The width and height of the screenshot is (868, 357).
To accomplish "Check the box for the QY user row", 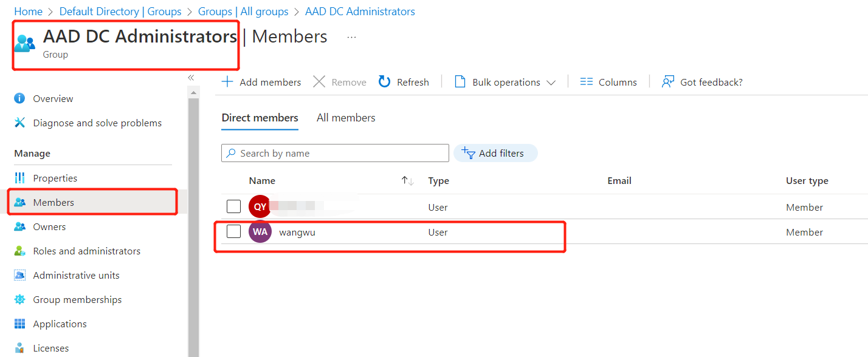I will tap(234, 206).
